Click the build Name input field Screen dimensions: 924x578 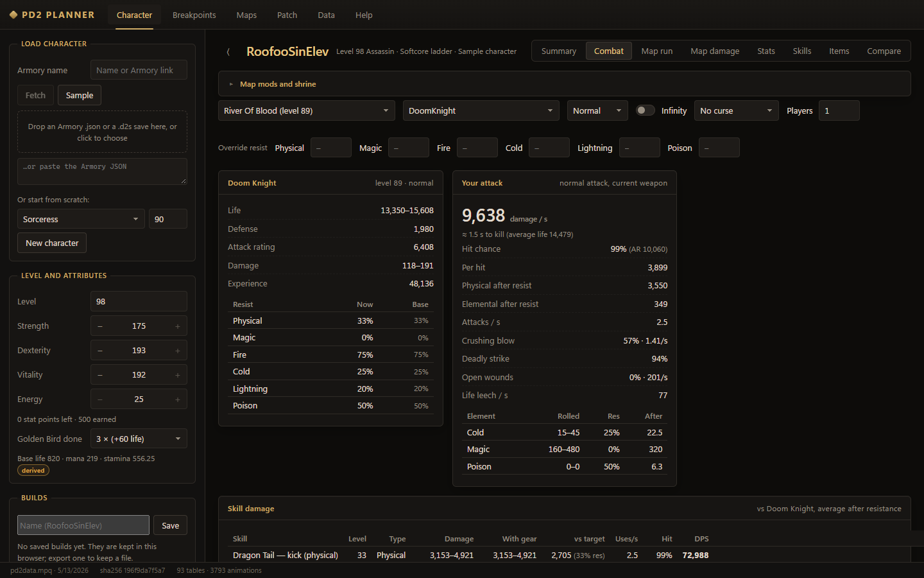(x=83, y=525)
